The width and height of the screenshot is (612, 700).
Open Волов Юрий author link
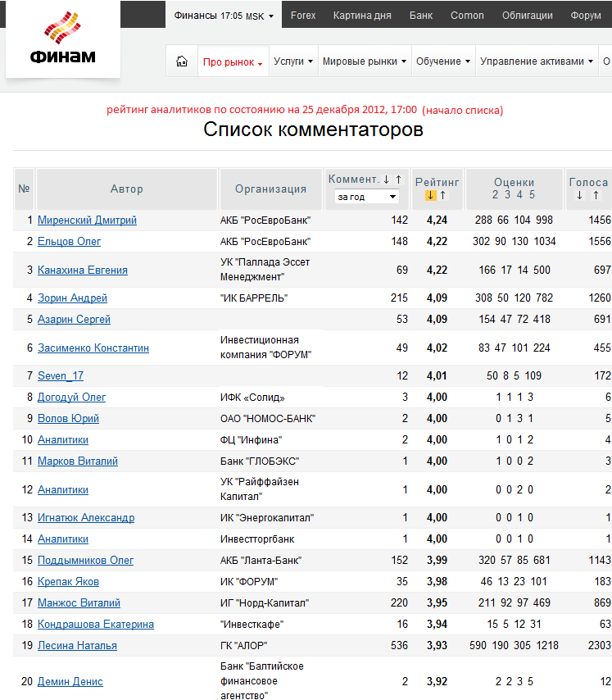68,418
